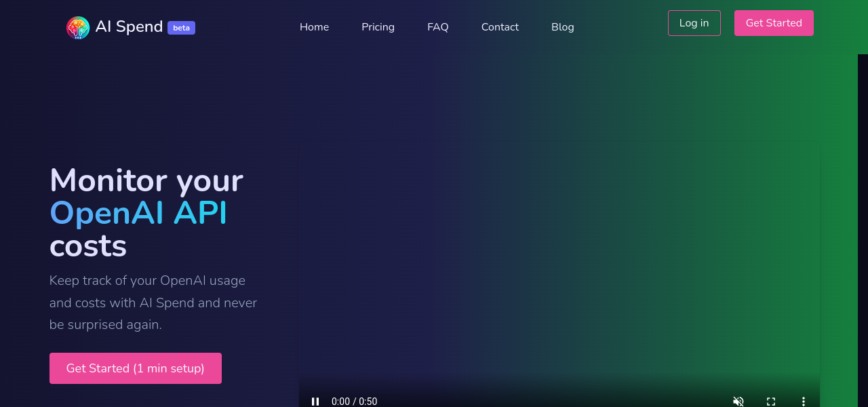Click the 'Keep track of your OpenAI usage' paragraph
868x407 pixels.
[x=153, y=303]
